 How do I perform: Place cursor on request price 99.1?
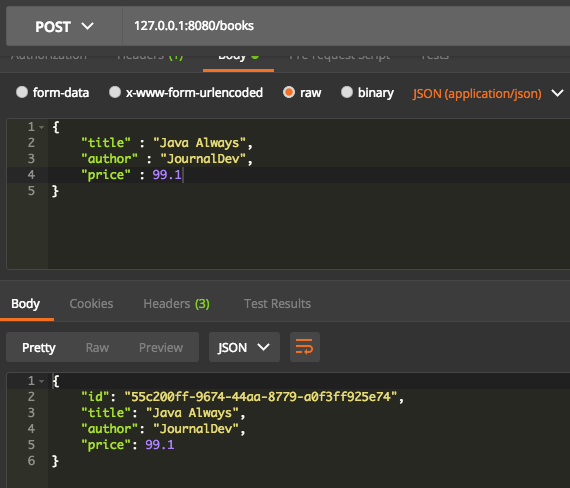167,175
